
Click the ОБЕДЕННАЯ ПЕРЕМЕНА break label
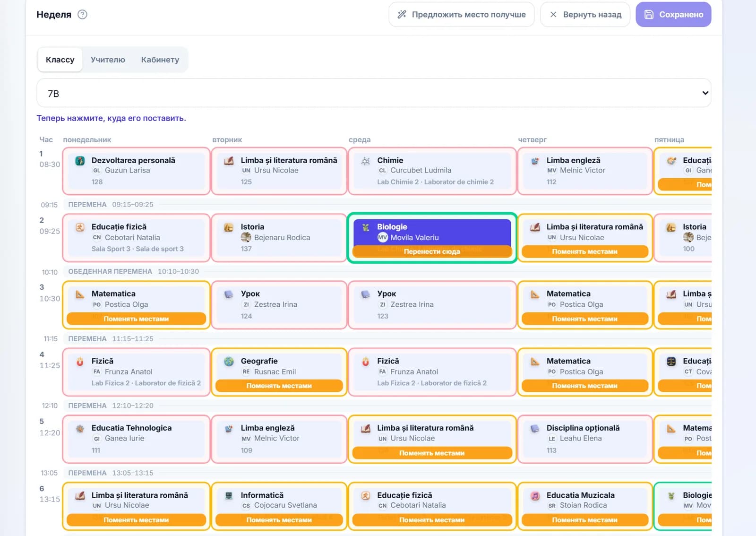[x=110, y=271]
